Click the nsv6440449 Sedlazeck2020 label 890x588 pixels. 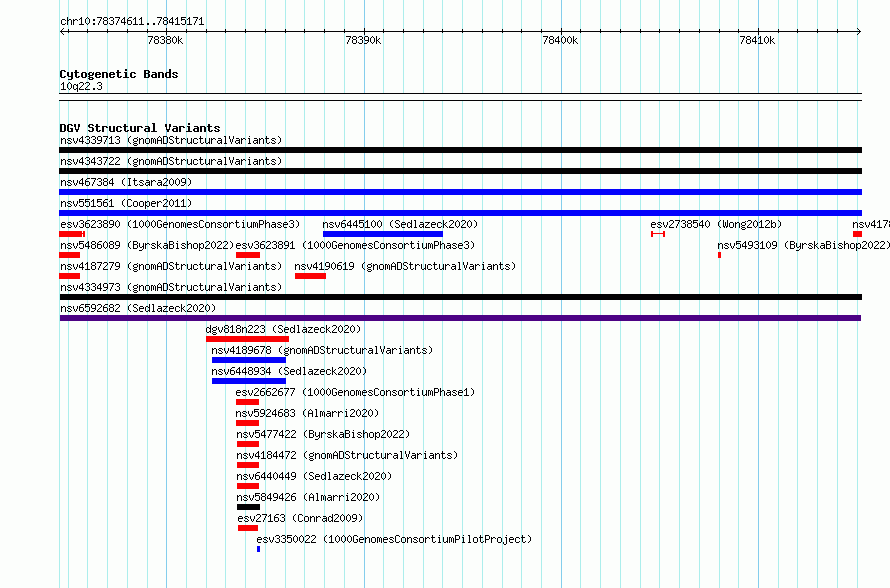click(314, 476)
